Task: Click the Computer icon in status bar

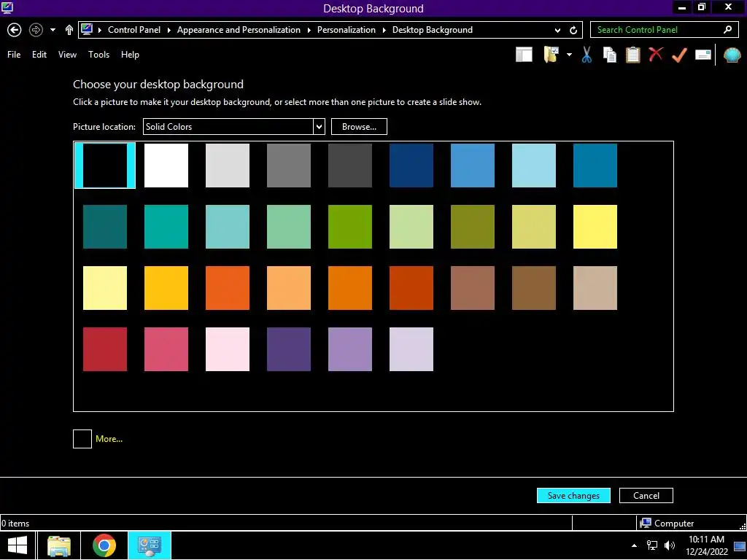Action: [x=646, y=524]
